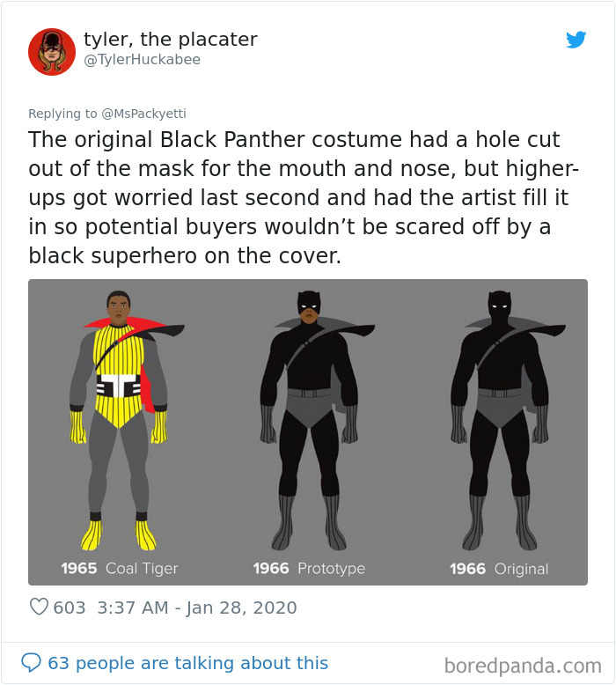Click the boredpanda.com watermark

[523, 666]
